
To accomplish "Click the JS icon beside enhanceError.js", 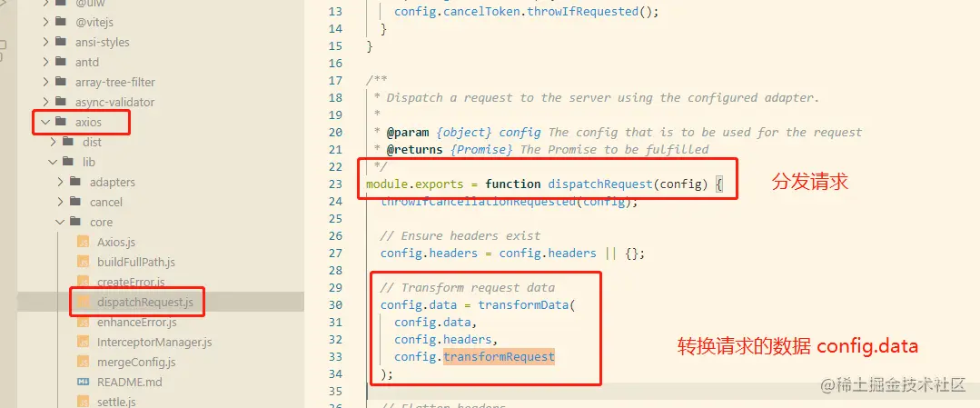I will point(83,323).
